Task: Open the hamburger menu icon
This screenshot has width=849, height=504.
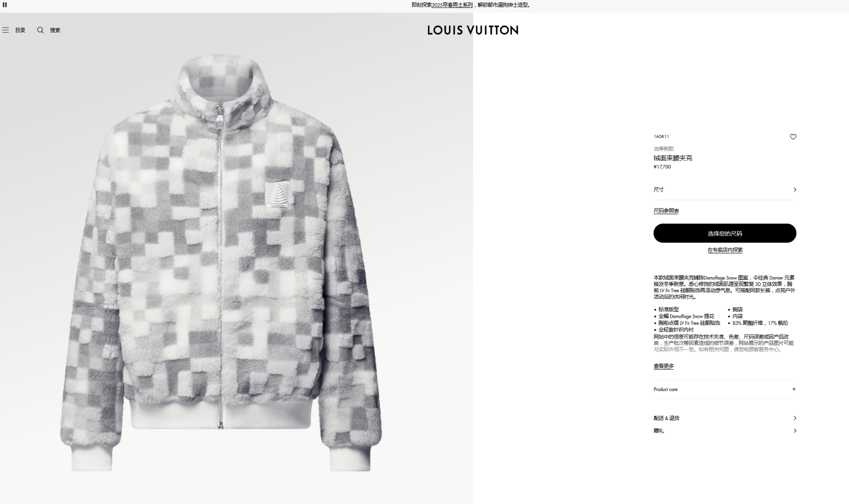Action: [6, 30]
